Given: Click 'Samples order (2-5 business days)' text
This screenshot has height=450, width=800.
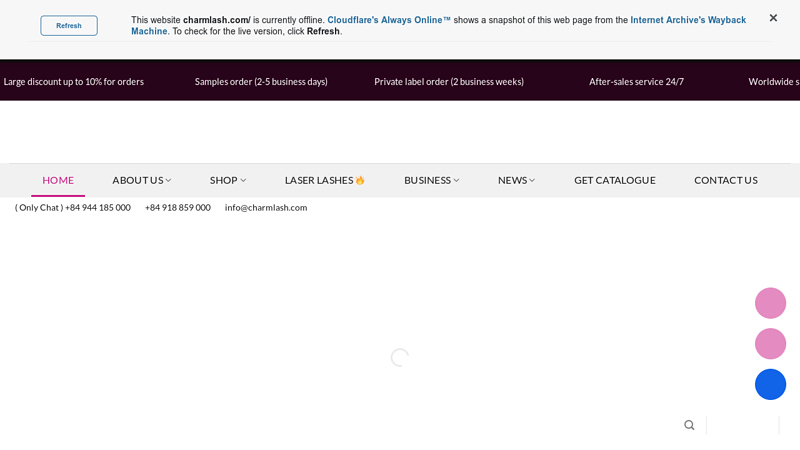Looking at the screenshot, I should point(261,82).
